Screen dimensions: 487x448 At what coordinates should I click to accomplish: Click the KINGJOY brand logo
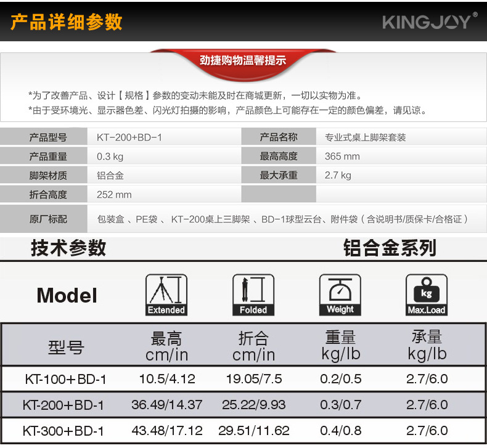430,22
